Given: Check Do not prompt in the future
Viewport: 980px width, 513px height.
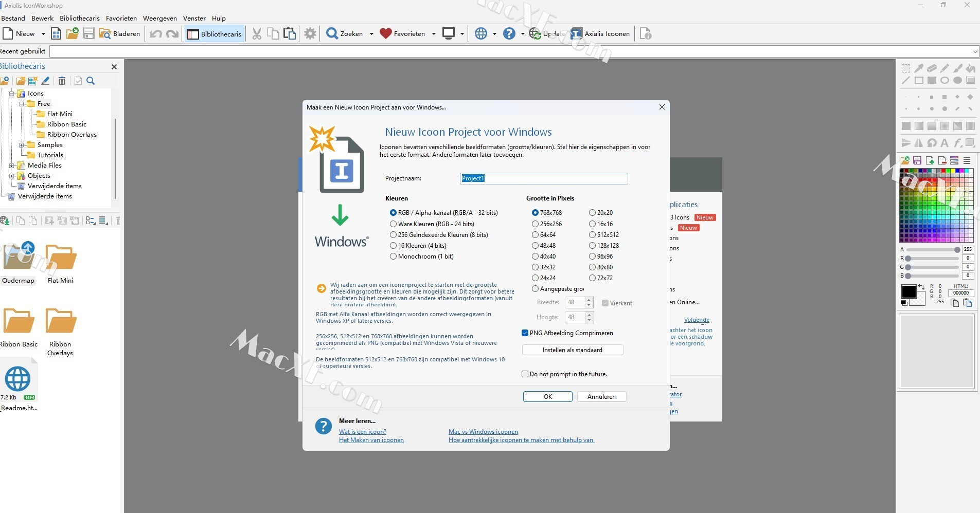Looking at the screenshot, I should [x=525, y=374].
